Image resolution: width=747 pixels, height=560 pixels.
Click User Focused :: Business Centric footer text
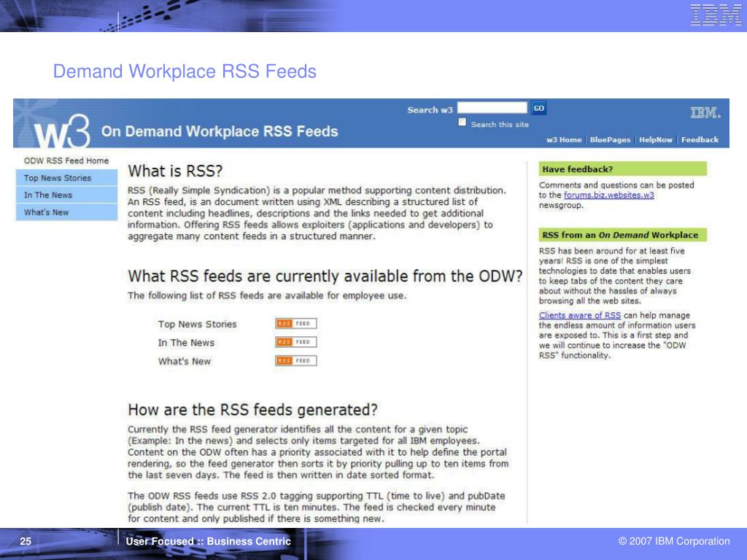[x=208, y=542]
